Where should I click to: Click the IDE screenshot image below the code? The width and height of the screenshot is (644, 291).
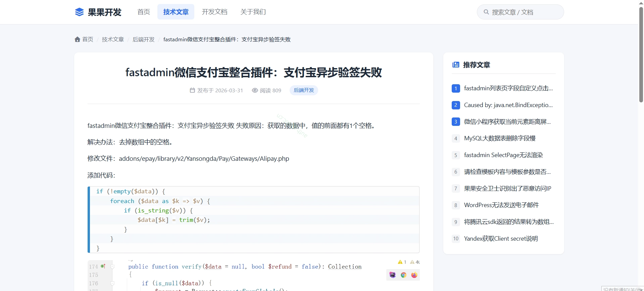[254, 275]
